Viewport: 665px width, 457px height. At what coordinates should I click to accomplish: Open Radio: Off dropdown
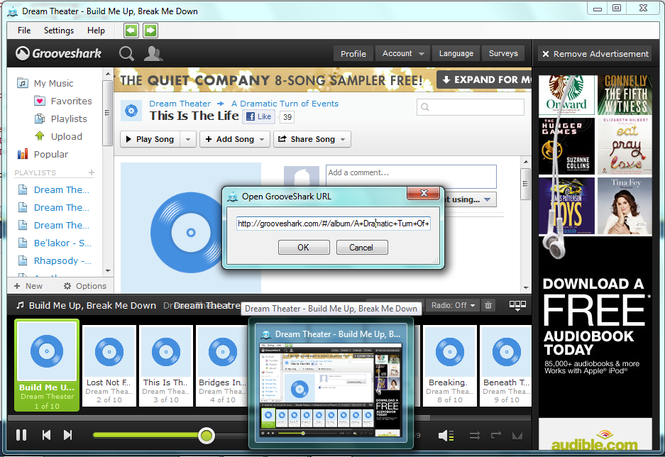[453, 305]
